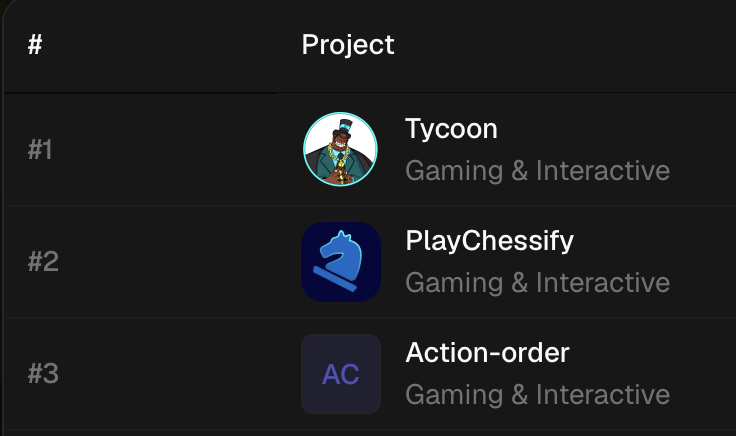The image size is (736, 436).
Task: Select rank #3 cell
Action: (43, 374)
